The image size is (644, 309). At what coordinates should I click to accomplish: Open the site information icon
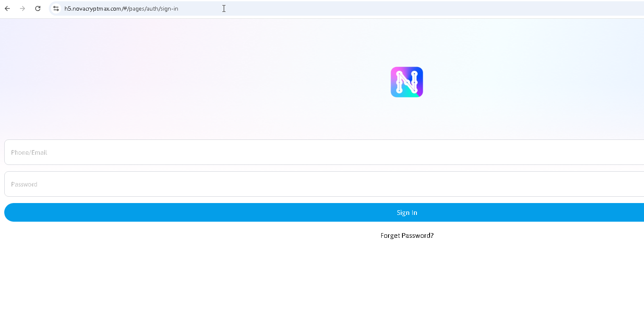point(56,8)
